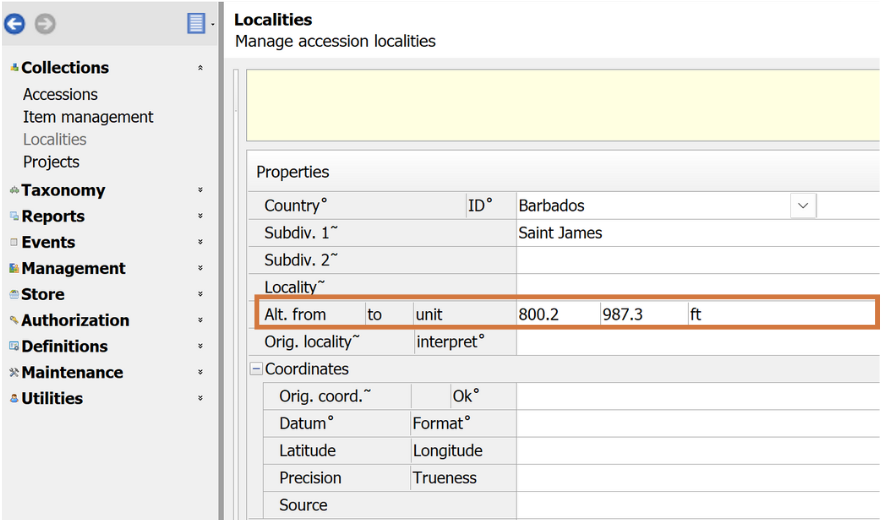890x520 pixels.
Task: Click the yellow message panel
Action: [563, 105]
